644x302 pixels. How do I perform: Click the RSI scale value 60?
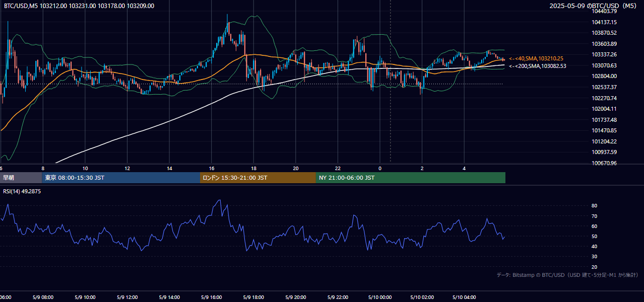[x=595, y=226]
